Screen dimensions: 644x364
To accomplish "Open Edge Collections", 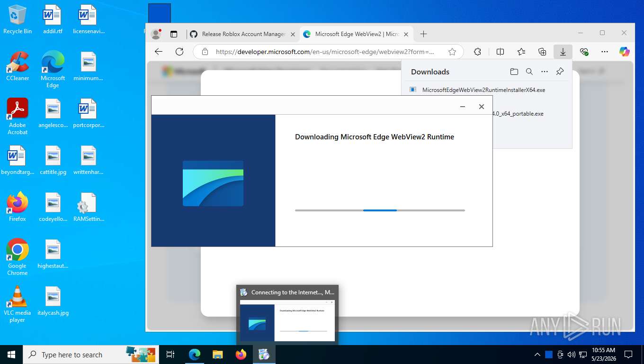I will coord(542,52).
